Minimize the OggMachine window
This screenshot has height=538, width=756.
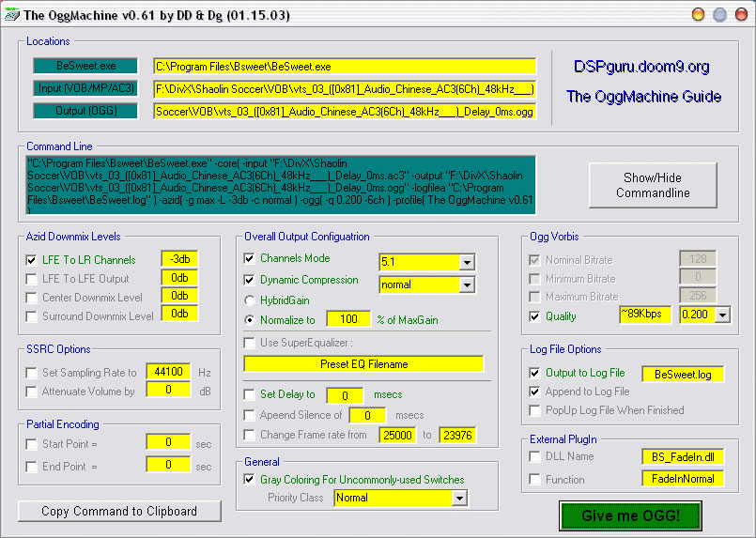698,14
